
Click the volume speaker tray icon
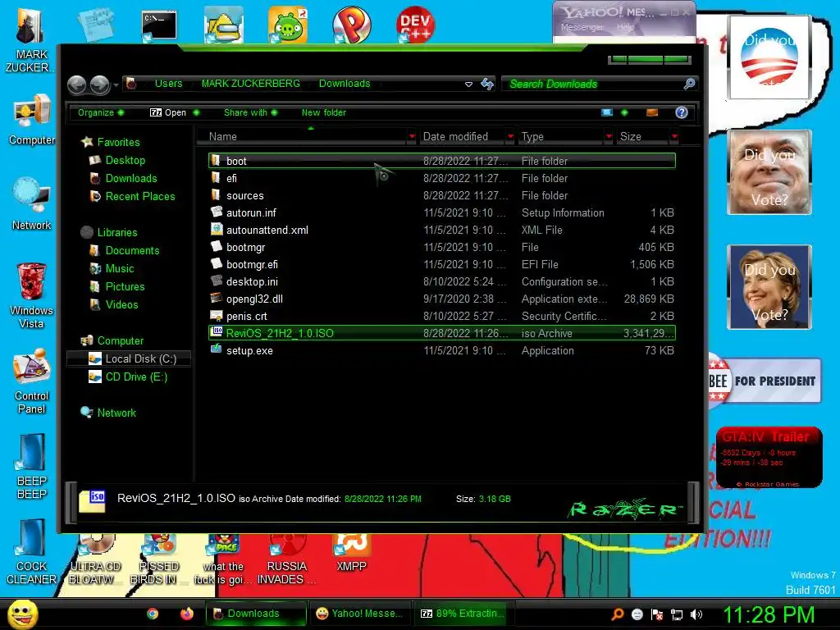[x=696, y=614]
